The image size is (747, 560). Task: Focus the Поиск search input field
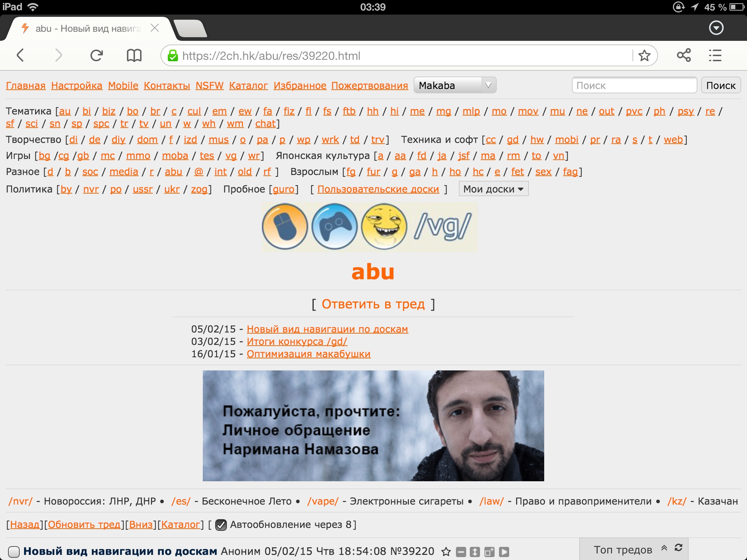tap(634, 85)
